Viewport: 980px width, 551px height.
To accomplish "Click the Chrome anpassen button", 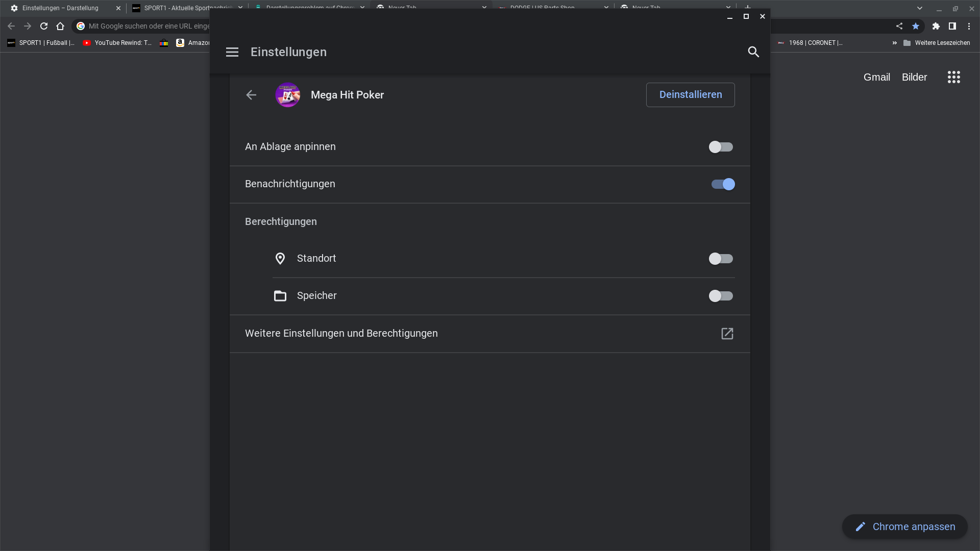I will 904,527.
